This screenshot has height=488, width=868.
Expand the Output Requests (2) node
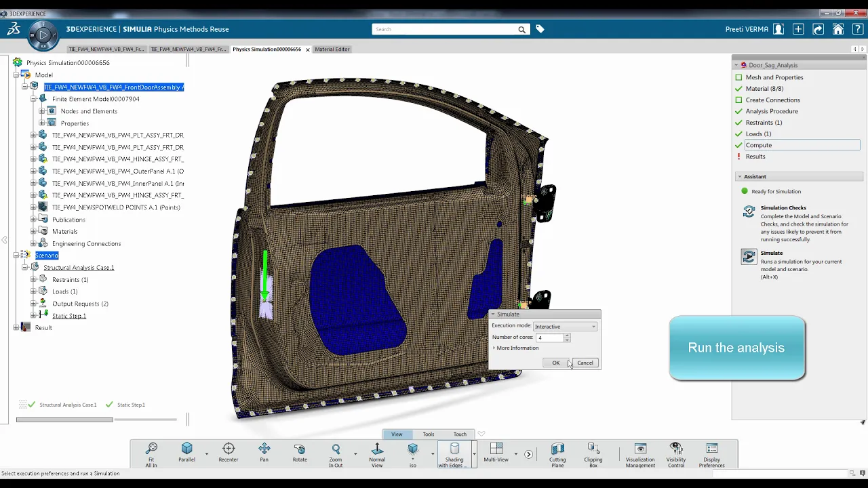click(33, 304)
